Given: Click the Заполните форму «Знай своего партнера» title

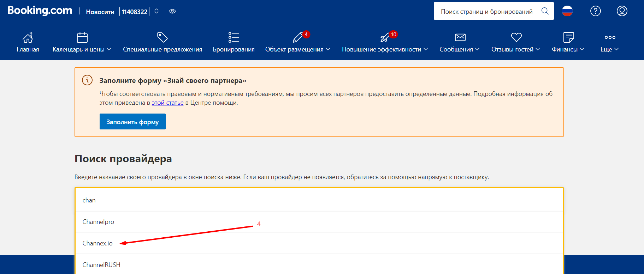Looking at the screenshot, I should pos(173,80).
